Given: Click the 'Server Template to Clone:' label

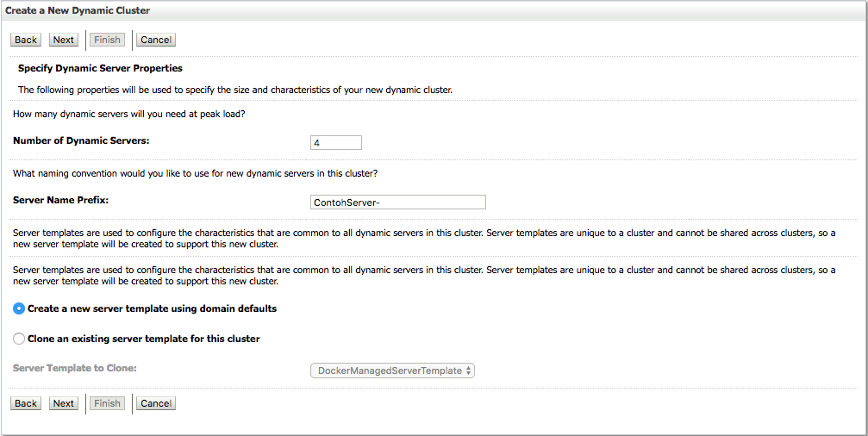Looking at the screenshot, I should 75,367.
